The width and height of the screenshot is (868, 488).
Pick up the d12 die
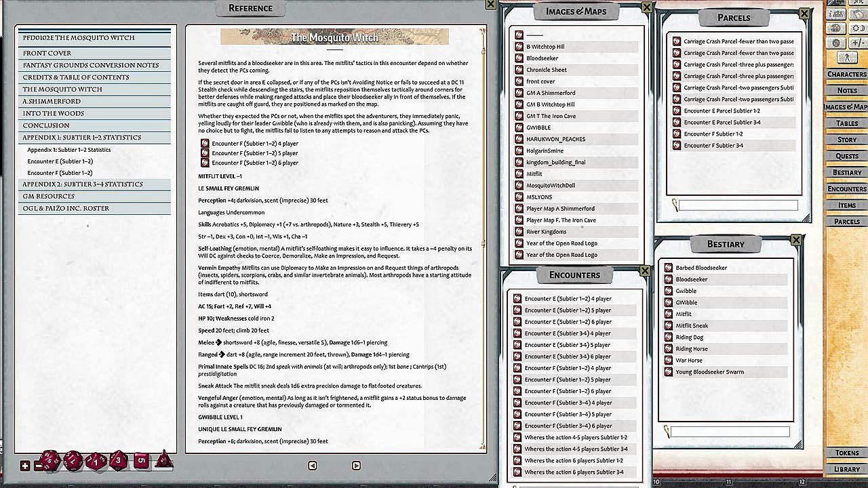point(73,461)
